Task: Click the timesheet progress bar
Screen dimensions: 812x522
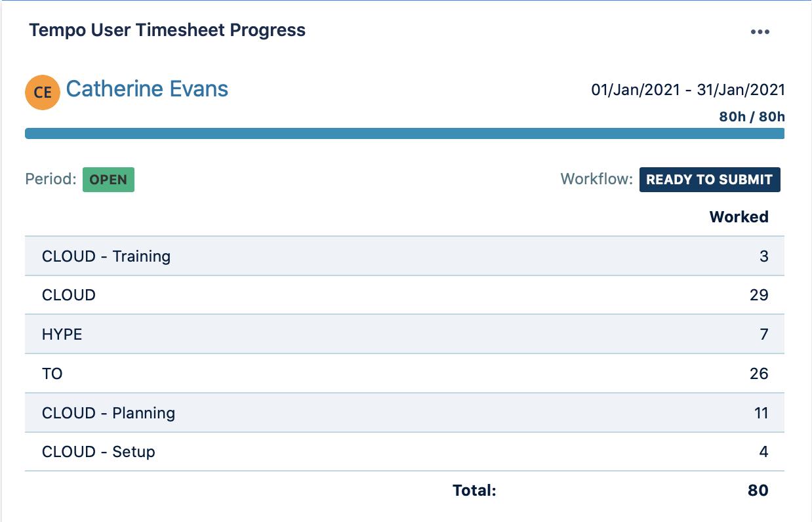Action: coord(405,132)
